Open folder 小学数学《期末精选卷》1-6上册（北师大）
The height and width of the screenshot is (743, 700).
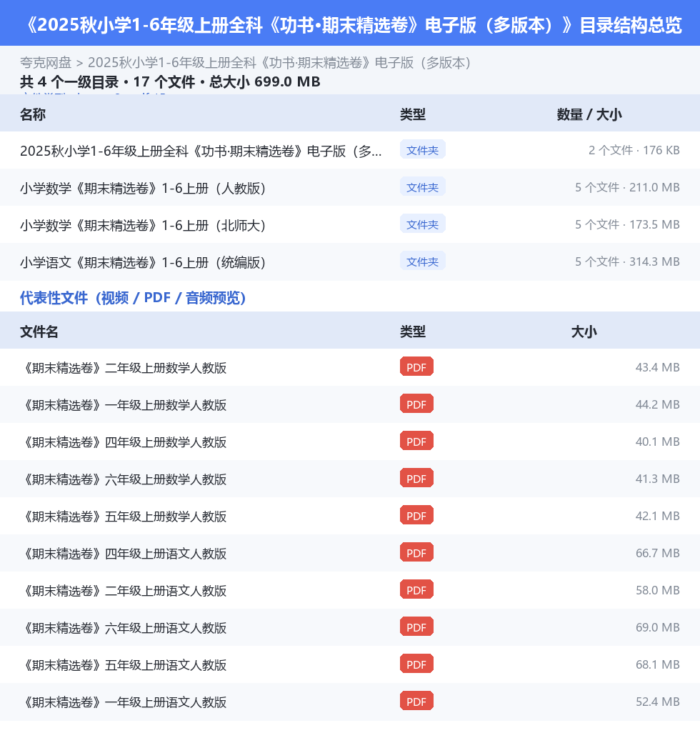pyautogui.click(x=143, y=225)
